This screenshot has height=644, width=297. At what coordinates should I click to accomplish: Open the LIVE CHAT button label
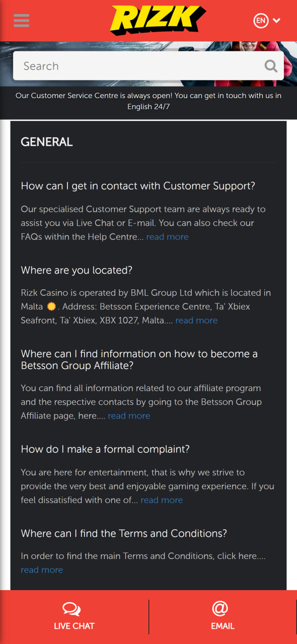tap(74, 626)
